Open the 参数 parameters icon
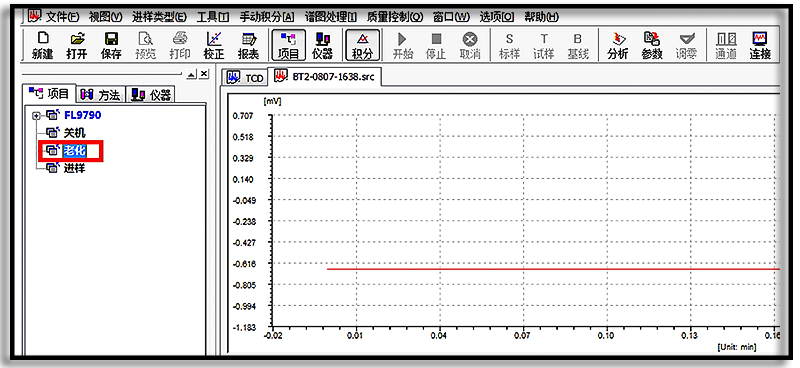The image size is (800, 368). [652, 45]
